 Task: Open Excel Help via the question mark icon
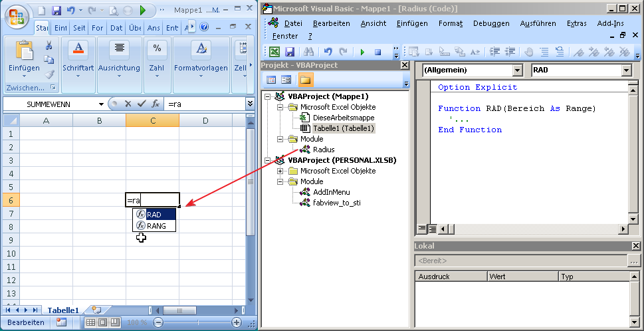pos(204,27)
